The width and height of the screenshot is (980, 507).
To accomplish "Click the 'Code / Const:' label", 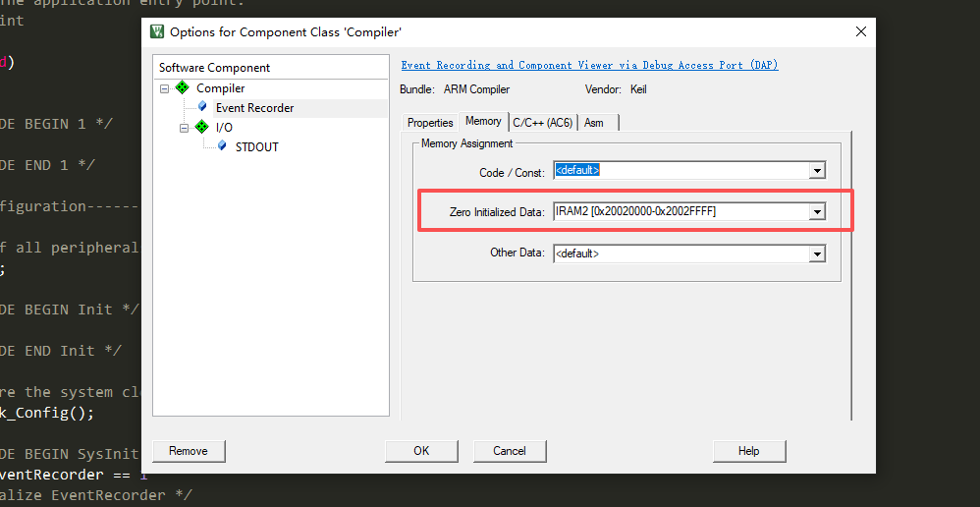I will 513,173.
